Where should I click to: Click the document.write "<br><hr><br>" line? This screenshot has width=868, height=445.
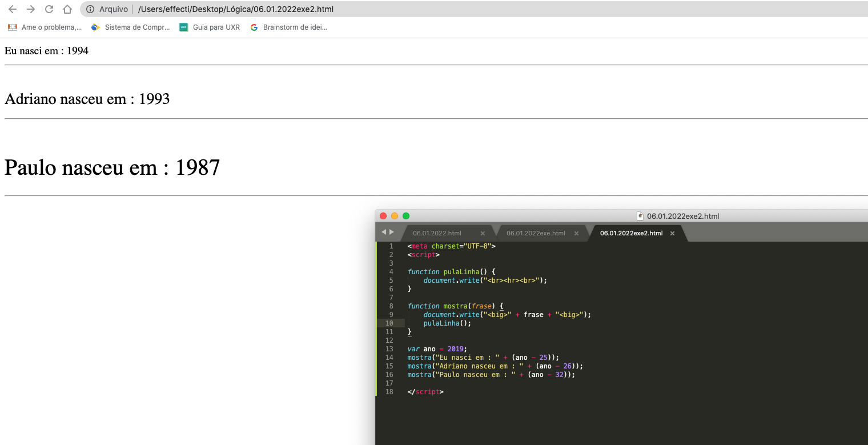(x=485, y=280)
